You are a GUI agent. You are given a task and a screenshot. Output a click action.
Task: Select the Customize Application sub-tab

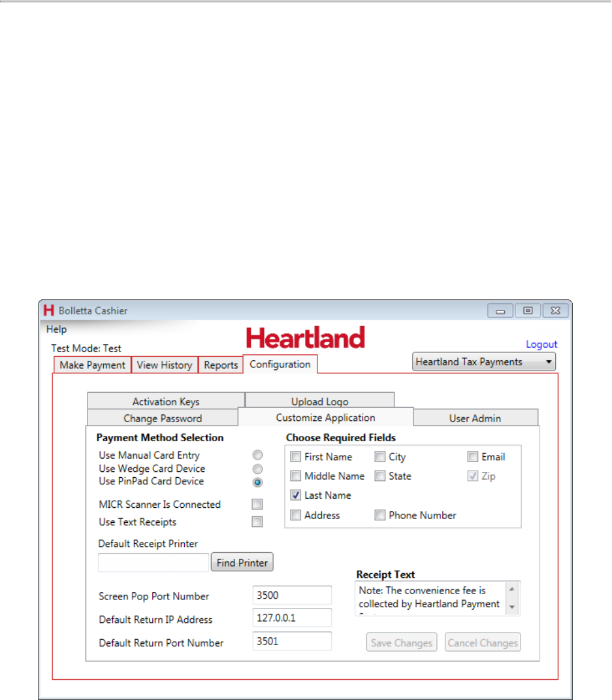click(x=326, y=418)
